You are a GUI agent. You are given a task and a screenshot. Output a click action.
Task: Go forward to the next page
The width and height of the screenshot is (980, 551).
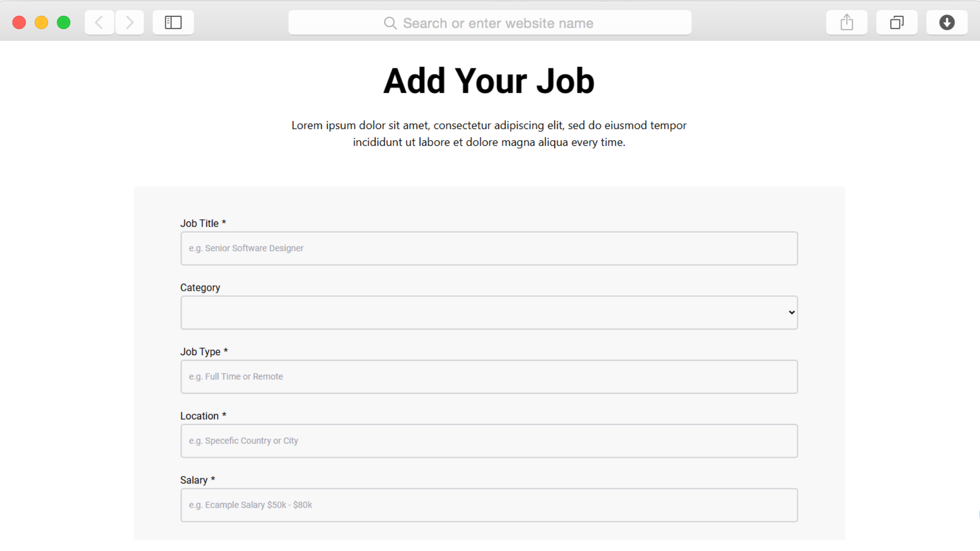(x=130, y=22)
